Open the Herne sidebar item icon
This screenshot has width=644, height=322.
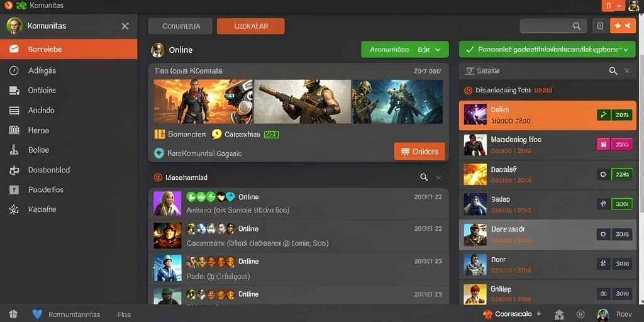[x=14, y=130]
